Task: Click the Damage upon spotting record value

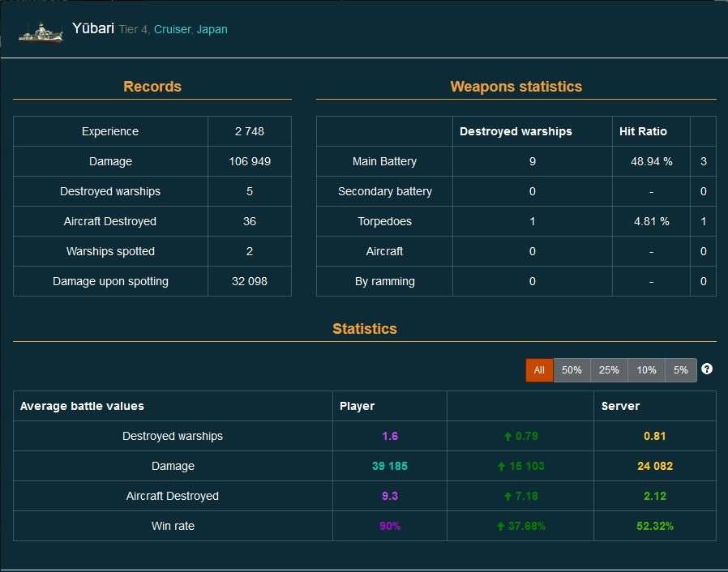Action: click(249, 281)
